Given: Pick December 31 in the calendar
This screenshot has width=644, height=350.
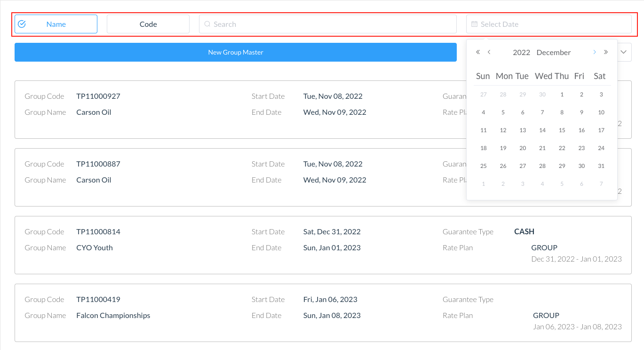Looking at the screenshot, I should [601, 166].
